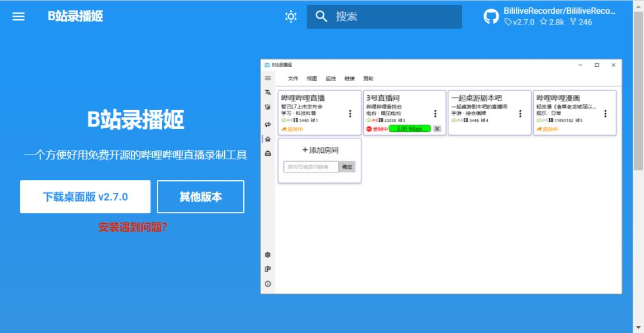Open three-dot menu on 哔哩哔哩漫画 card
644x333 pixels.
(x=605, y=113)
